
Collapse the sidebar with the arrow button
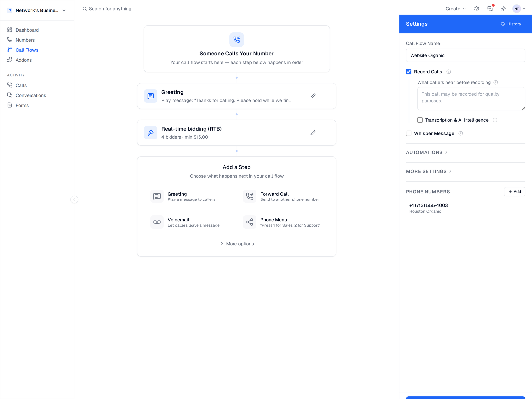[74, 199]
